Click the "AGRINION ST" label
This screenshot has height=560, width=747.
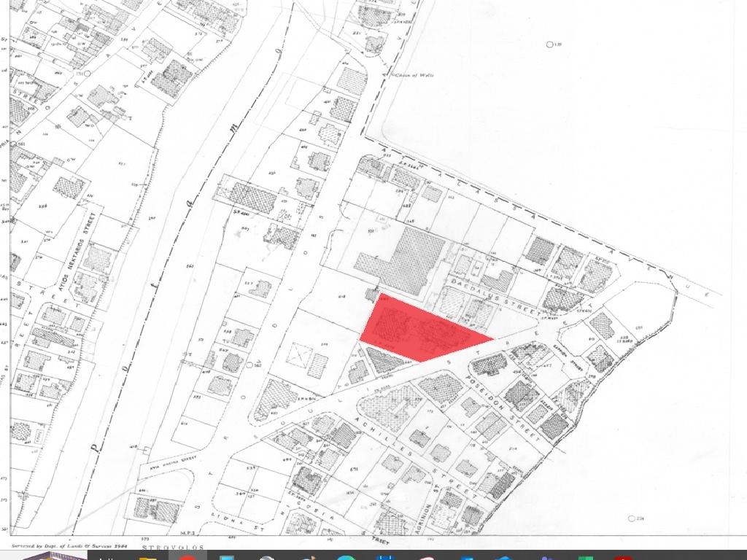[427, 510]
